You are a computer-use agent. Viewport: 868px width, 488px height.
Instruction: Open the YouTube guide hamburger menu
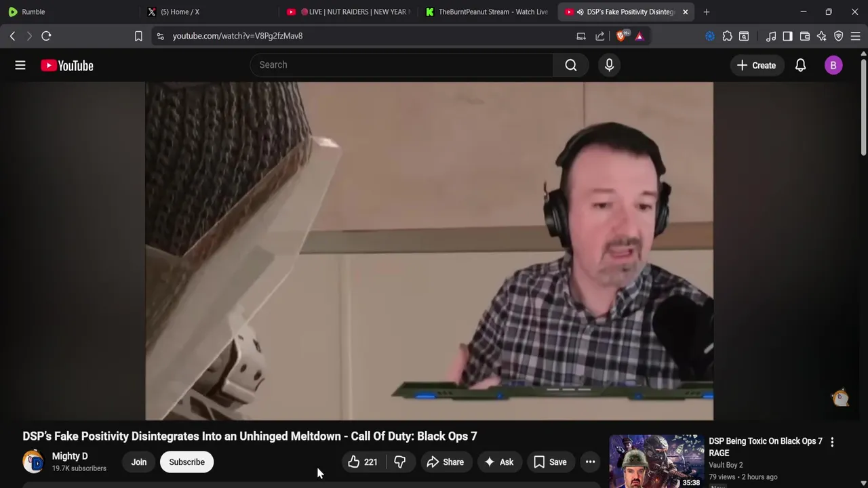[x=20, y=65]
